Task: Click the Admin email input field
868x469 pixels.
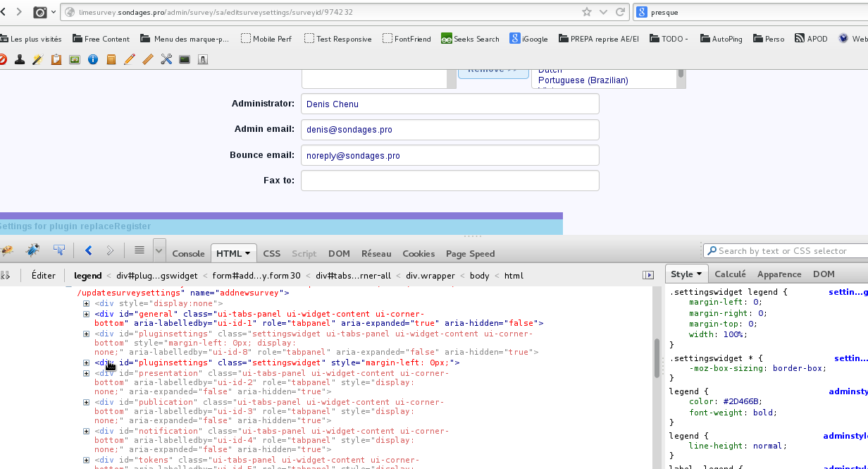Action: [x=449, y=130]
